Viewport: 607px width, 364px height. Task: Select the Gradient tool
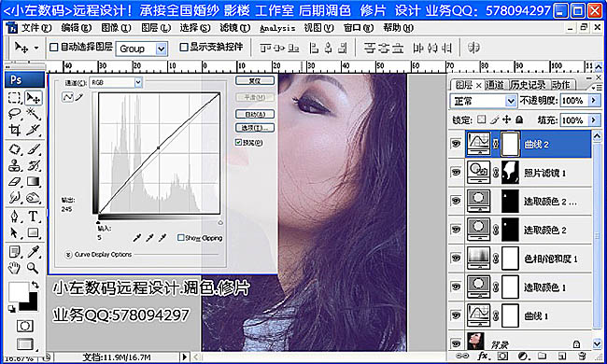(34, 181)
